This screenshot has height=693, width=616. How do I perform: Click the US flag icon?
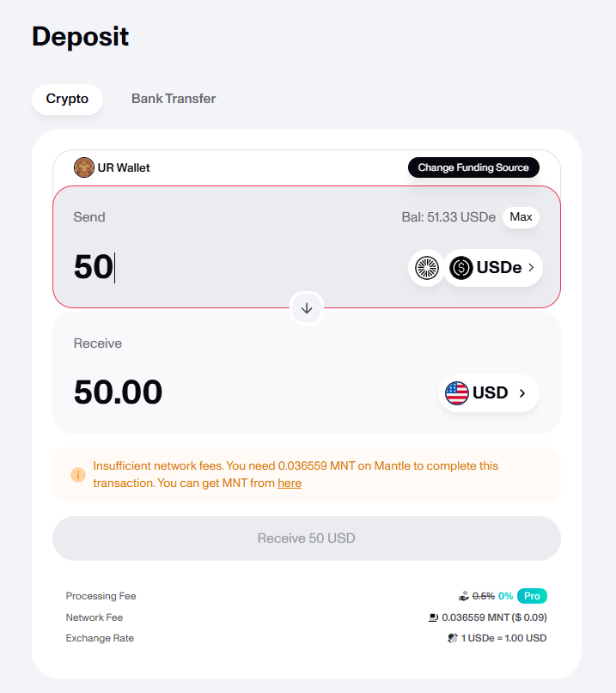coord(457,393)
